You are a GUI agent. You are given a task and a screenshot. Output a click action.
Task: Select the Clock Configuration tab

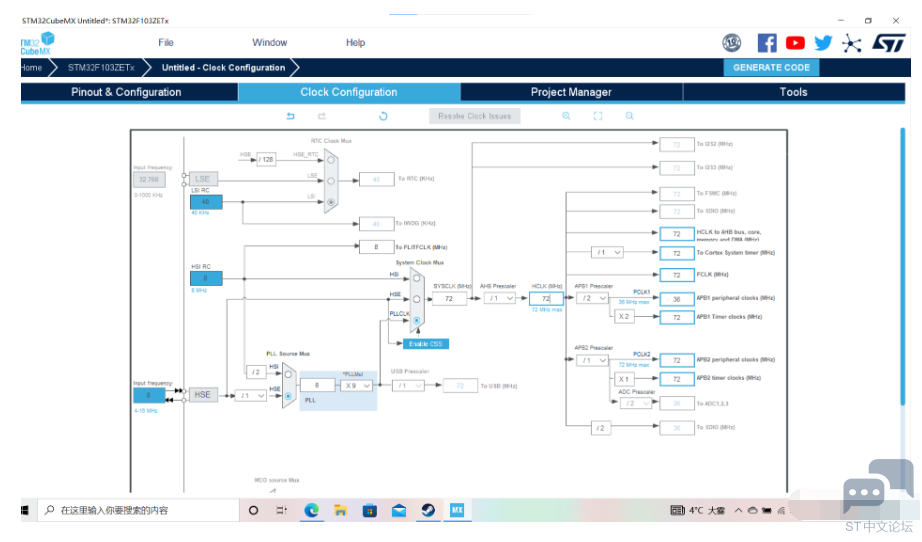click(x=349, y=92)
